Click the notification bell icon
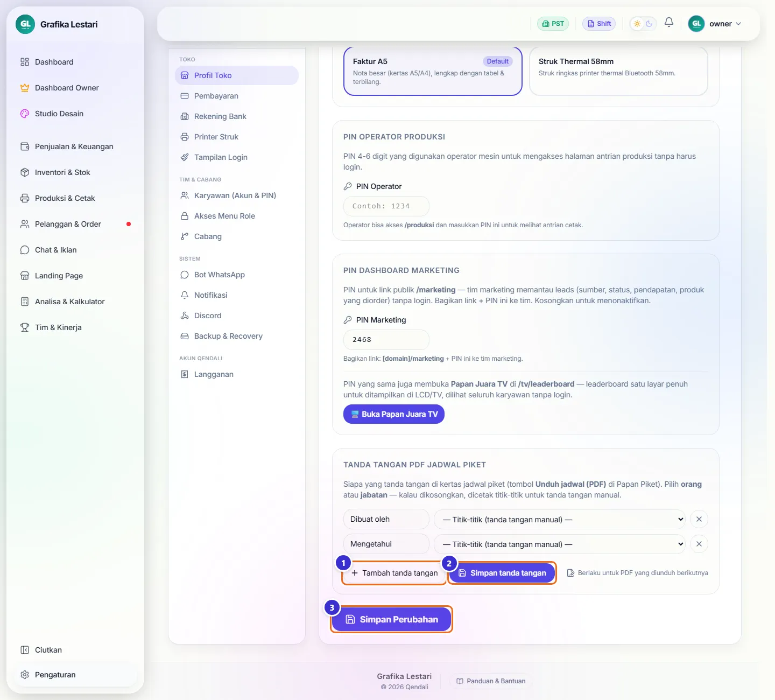Image resolution: width=775 pixels, height=700 pixels. 669,23
